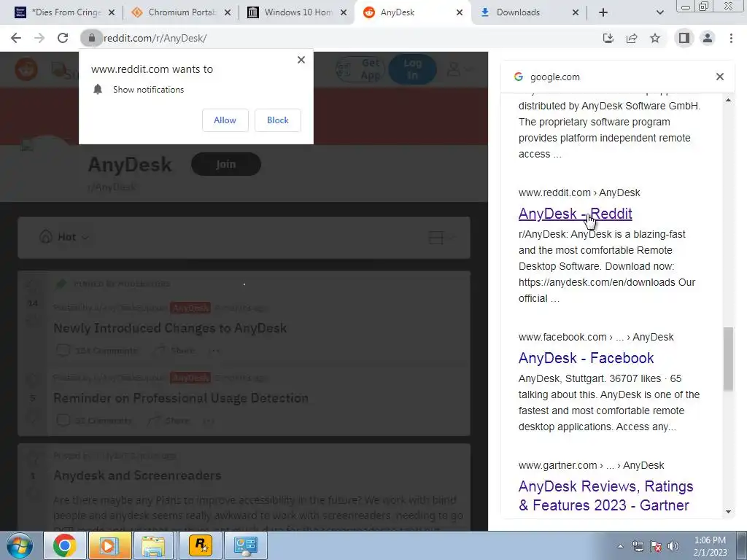Screen dimensions: 747x560
Task: Click the side panel scrollbar thumb
Action: (x=728, y=359)
